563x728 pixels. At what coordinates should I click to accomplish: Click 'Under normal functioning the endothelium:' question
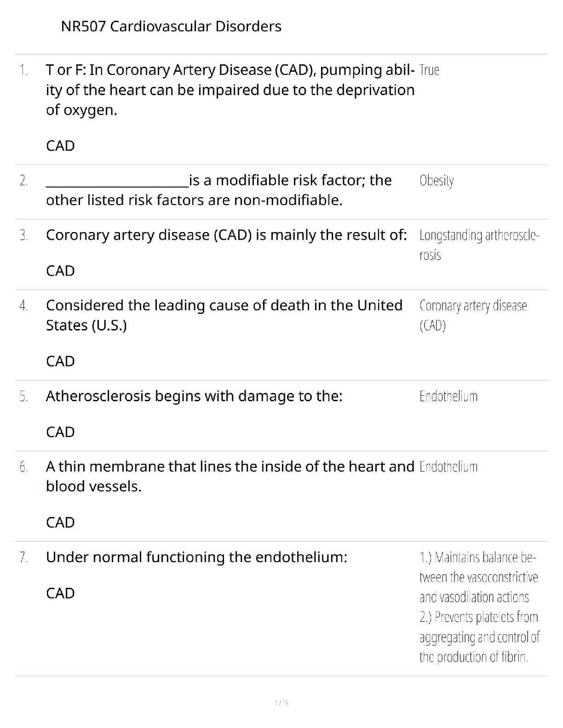tap(196, 557)
